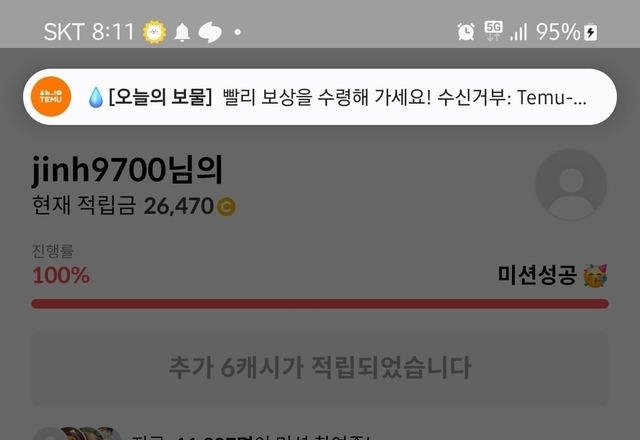Tap the 5G network indicator icon

[493, 31]
